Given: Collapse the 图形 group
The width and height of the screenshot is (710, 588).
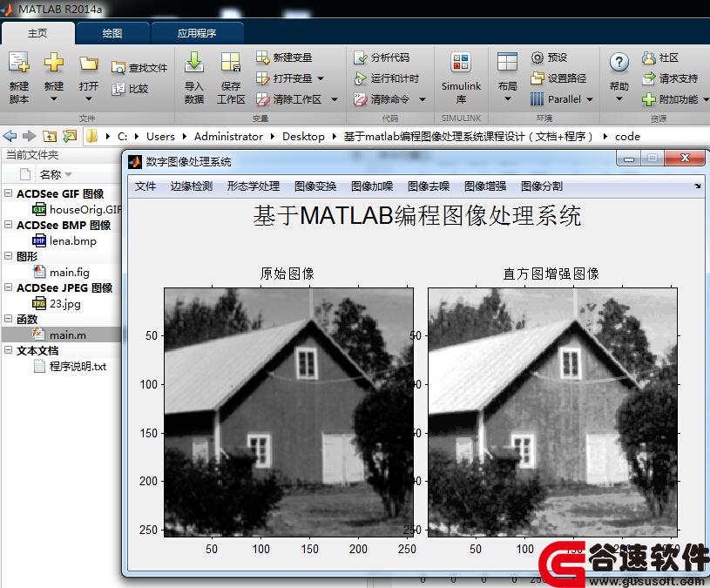Looking at the screenshot, I should [8, 256].
